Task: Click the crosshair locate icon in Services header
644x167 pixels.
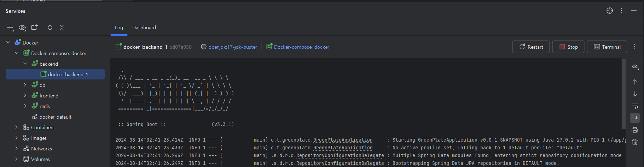Action: (610, 11)
